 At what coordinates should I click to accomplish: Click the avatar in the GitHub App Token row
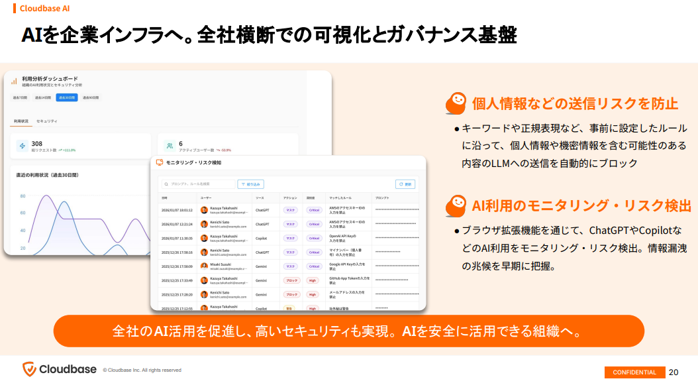pos(204,280)
